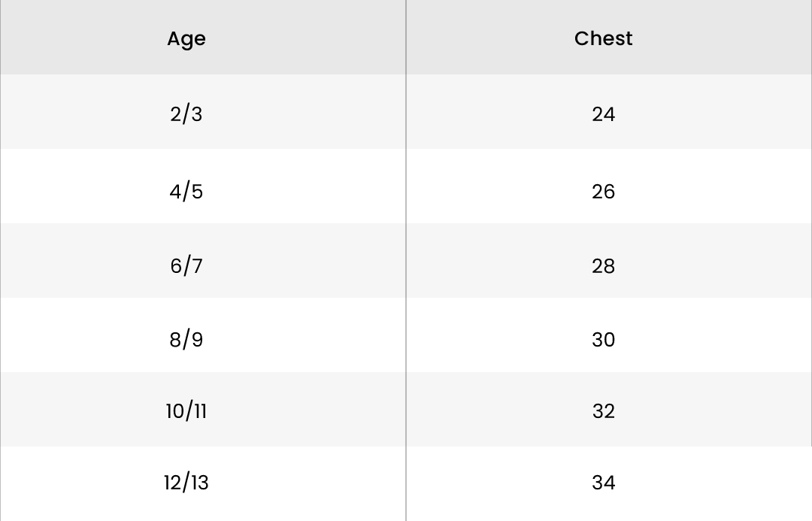Select the 10/11 age cell

186,411
